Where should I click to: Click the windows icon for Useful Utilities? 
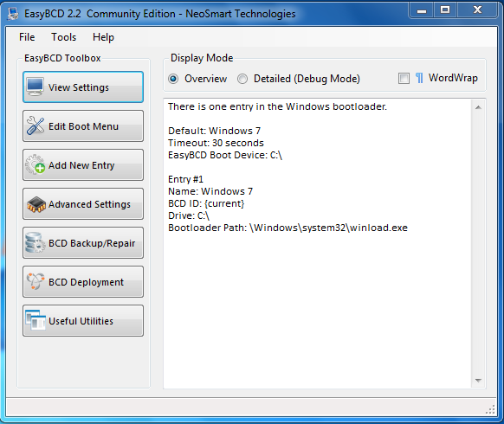point(36,320)
